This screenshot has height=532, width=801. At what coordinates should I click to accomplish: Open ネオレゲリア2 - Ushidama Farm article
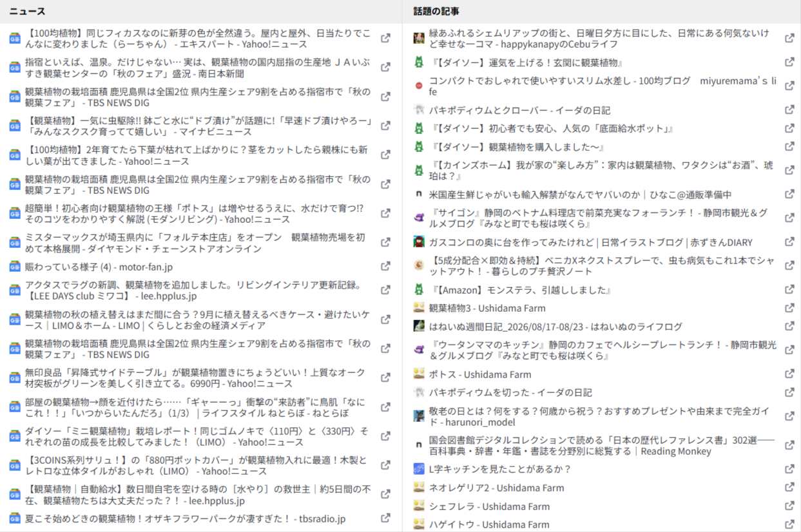pos(496,488)
